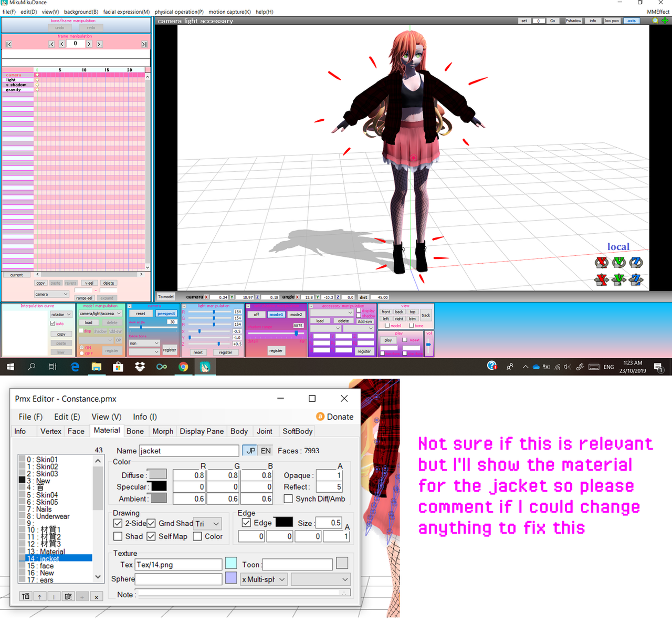Click the red X-axis rotate icon
This screenshot has height=623, width=672.
(602, 262)
